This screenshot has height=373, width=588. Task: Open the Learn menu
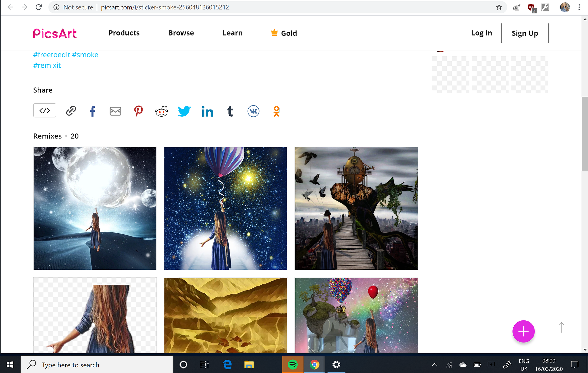233,33
